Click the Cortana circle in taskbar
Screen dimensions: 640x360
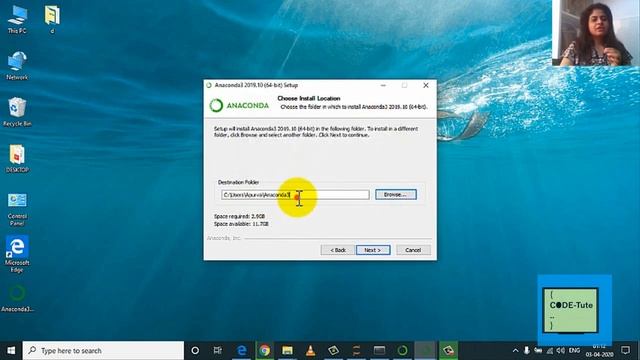[x=195, y=350]
